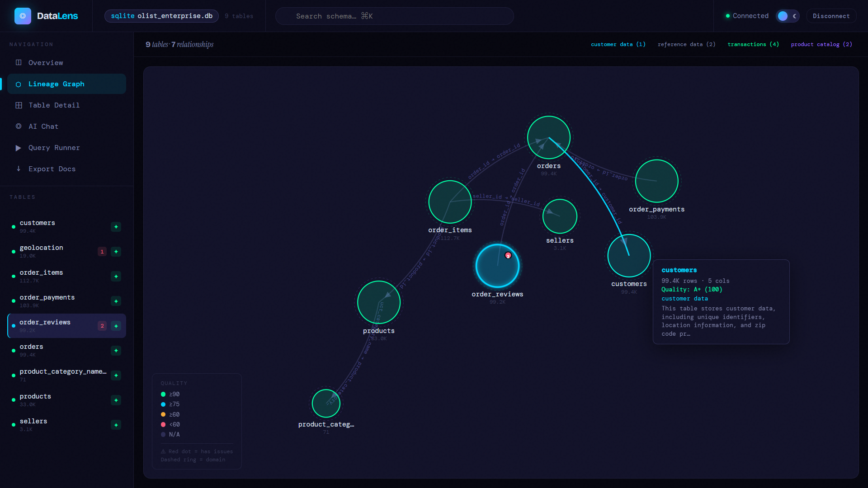
Task: Select the Lineage Graph navigation item
Action: tap(66, 84)
